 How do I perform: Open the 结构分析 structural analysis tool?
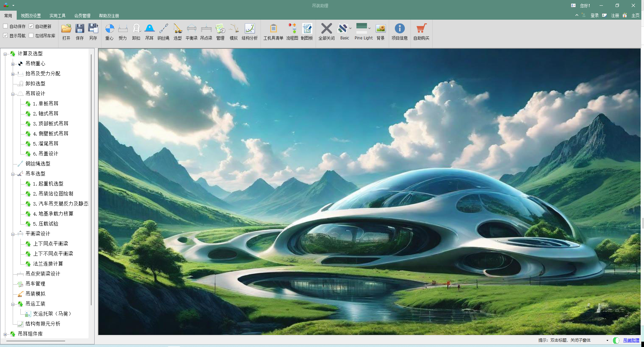(250, 32)
